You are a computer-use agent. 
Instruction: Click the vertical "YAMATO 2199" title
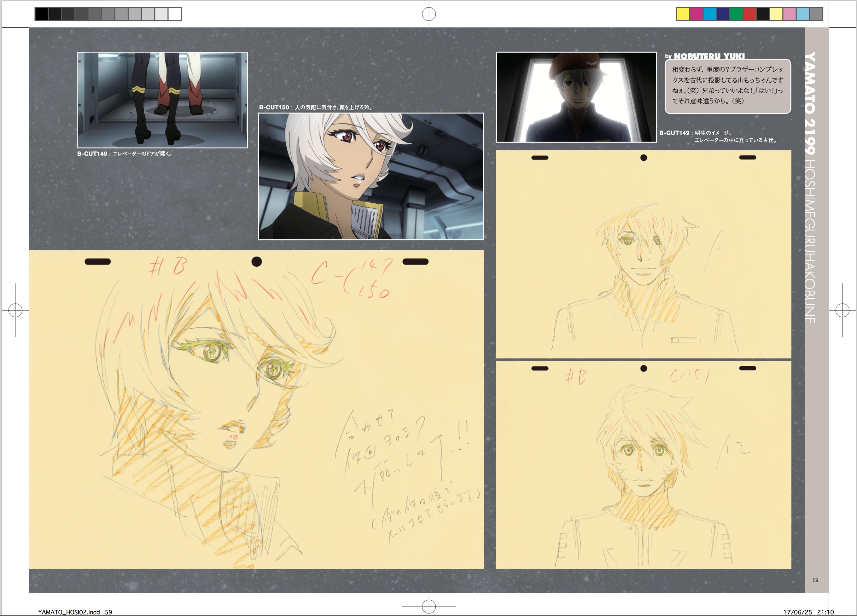point(809,103)
